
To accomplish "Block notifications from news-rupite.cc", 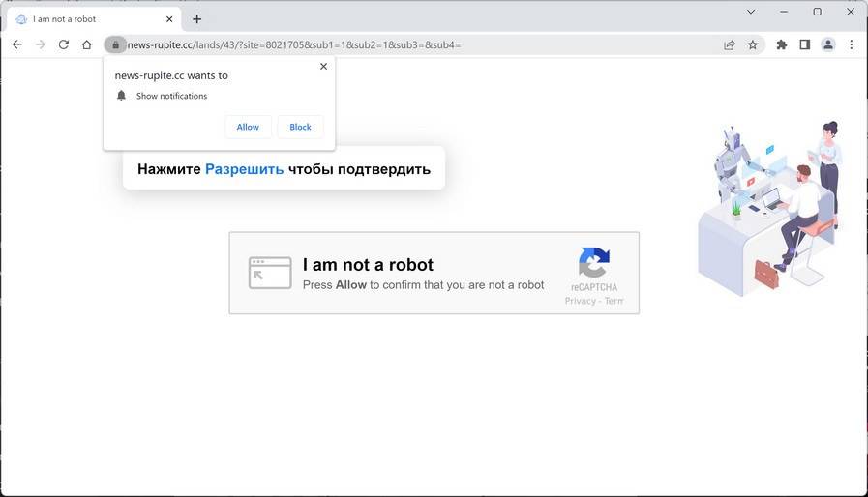I will pyautogui.click(x=301, y=127).
